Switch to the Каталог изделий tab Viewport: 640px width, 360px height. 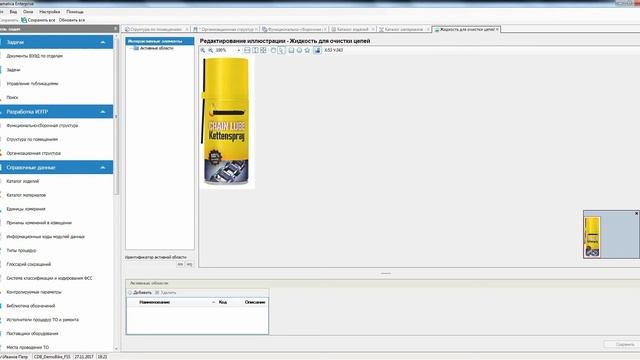click(x=352, y=29)
